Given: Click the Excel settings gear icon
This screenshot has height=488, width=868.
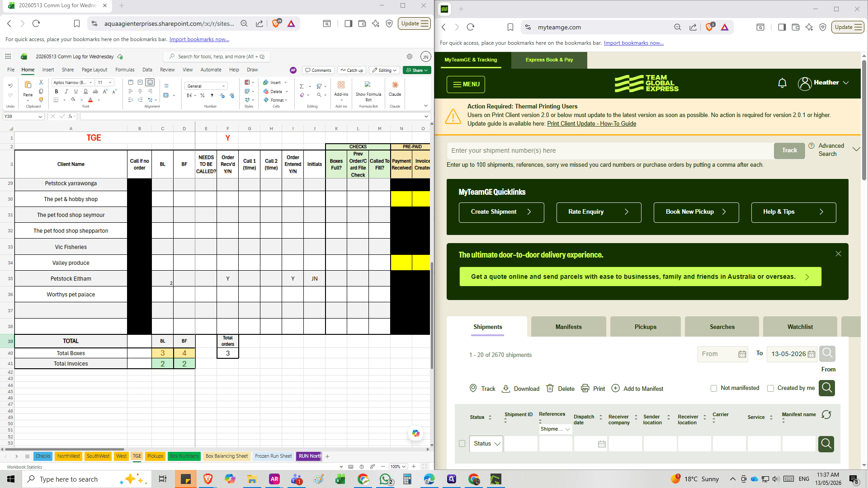Looking at the screenshot, I should (x=410, y=56).
